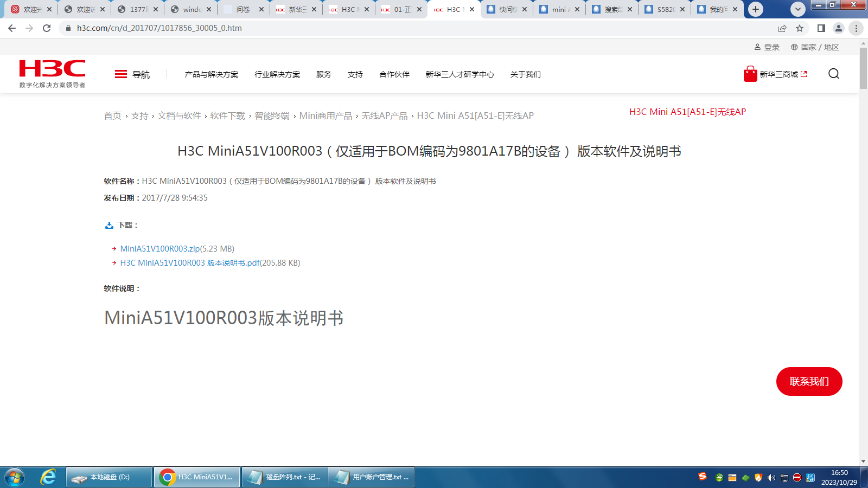Expand the tab search dropdown
The image size is (868, 488).
click(798, 9)
